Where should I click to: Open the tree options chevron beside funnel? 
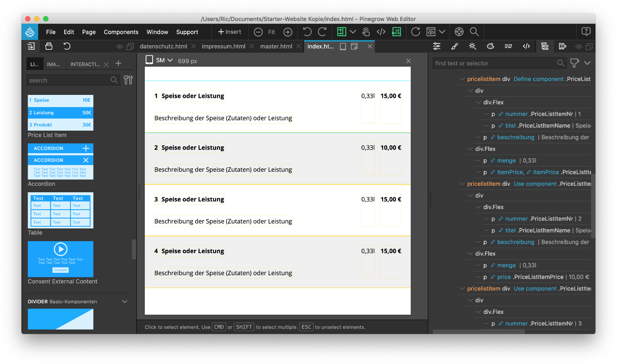[587, 63]
